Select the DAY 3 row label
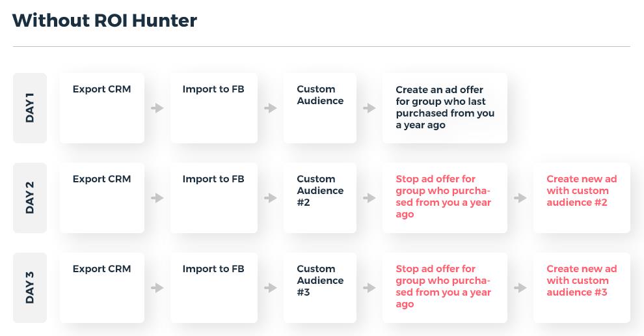This screenshot has height=336, width=644. (x=30, y=288)
